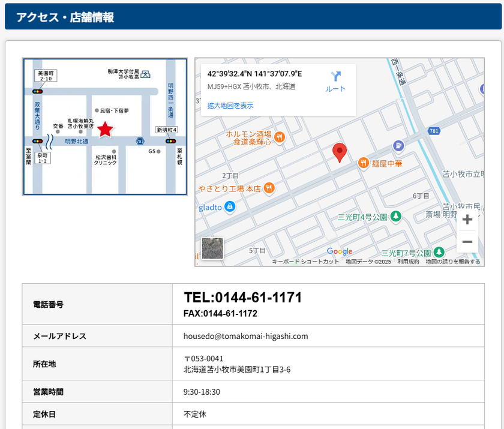Image resolution: width=504 pixels, height=429 pixels.
Task: Click the route directions arrow icon
Action: coord(335,77)
